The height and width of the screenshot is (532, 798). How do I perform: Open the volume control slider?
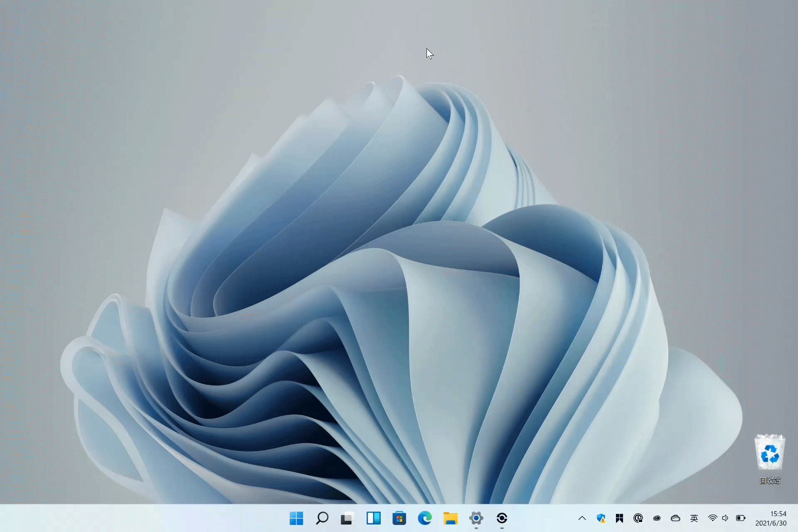click(725, 518)
